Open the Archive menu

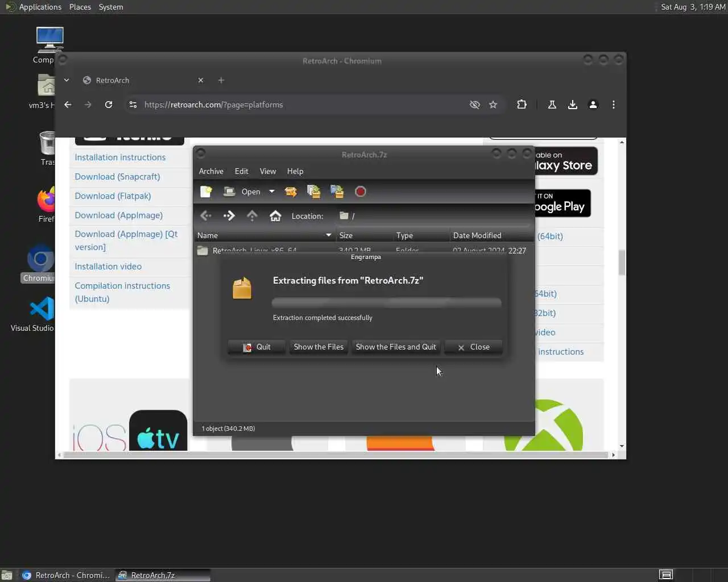211,171
